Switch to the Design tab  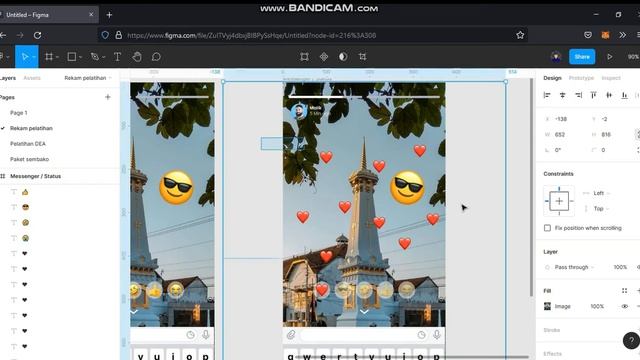pos(552,78)
